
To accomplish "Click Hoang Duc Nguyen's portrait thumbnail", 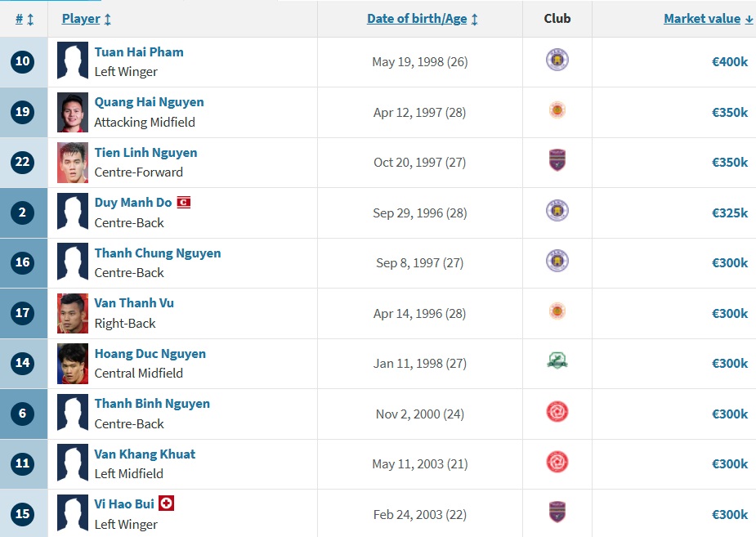I will (72, 364).
